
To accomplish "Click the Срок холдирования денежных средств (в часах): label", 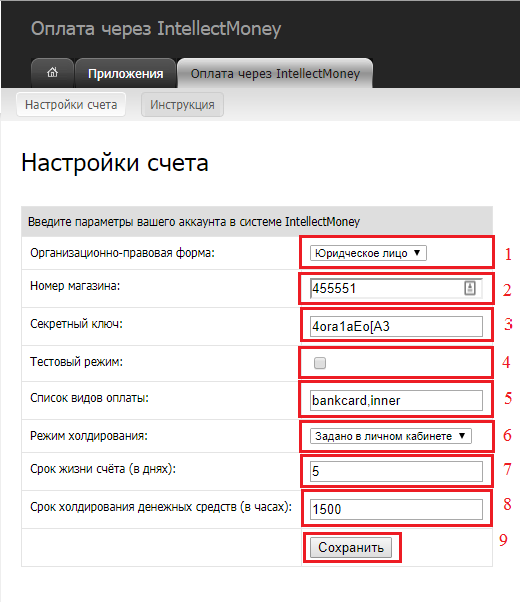I will tap(161, 507).
